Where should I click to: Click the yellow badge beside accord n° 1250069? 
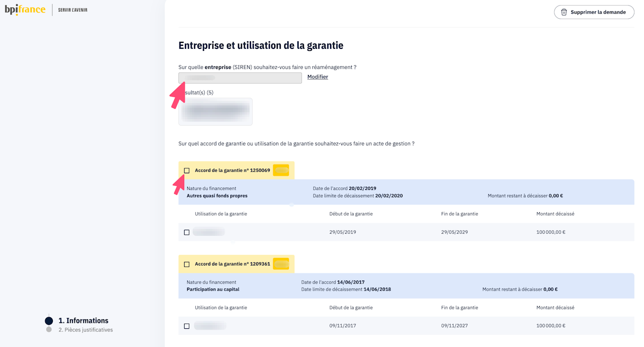tap(281, 170)
